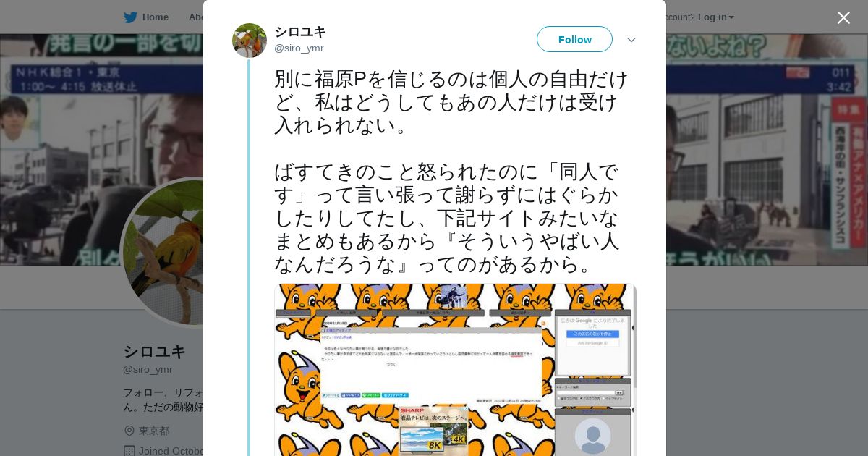Screen dimensions: 868x456
Task: Expand the tweet's more-options chevron
Action: tap(631, 40)
